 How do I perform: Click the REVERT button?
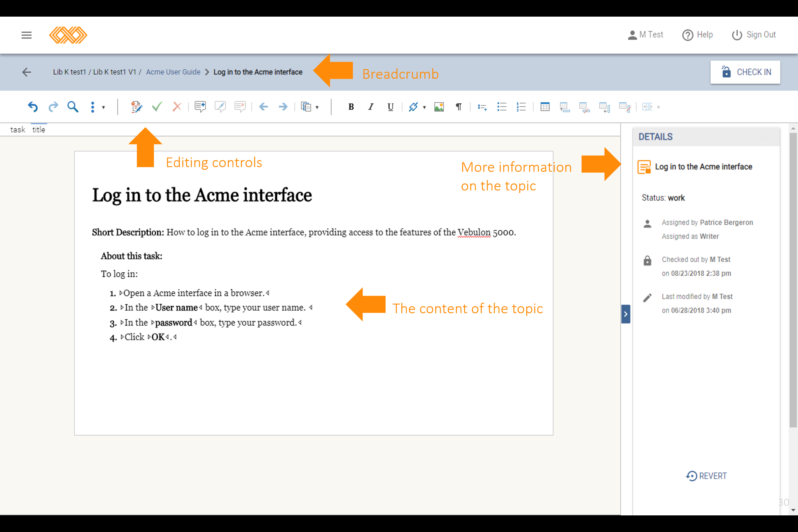tap(706, 476)
